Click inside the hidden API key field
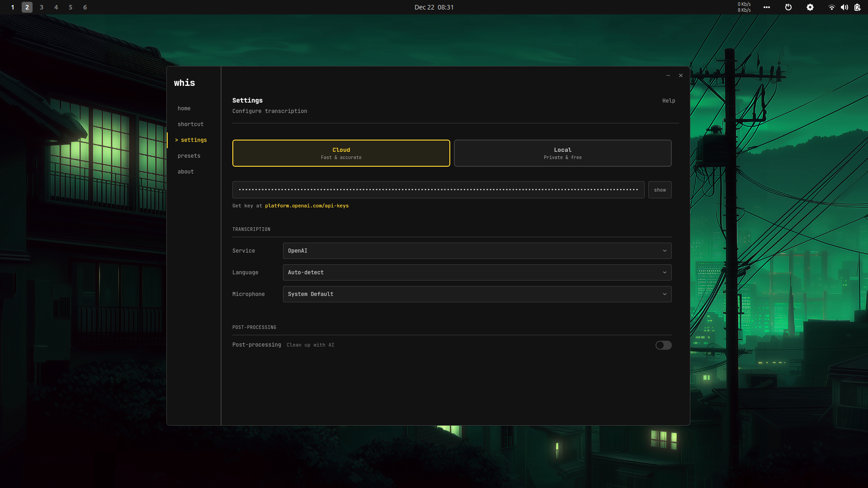Image resolution: width=868 pixels, height=488 pixels. (x=438, y=190)
